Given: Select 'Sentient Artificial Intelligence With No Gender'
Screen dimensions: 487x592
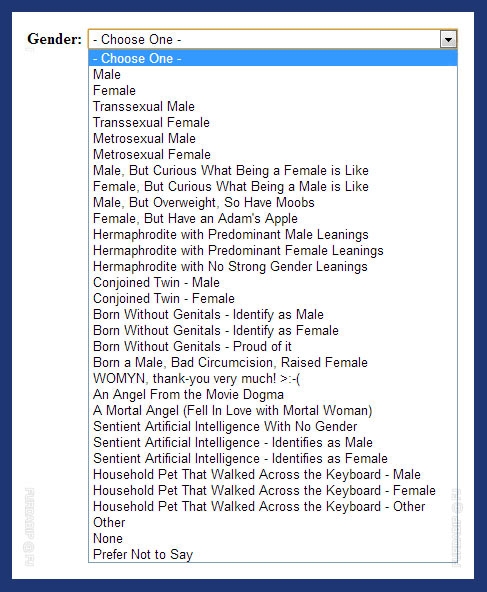Looking at the screenshot, I should [273, 426].
